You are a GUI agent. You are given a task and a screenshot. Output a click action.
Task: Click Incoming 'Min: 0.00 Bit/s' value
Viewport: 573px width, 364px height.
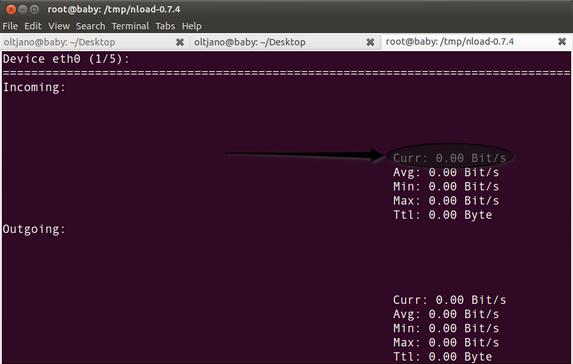(446, 186)
